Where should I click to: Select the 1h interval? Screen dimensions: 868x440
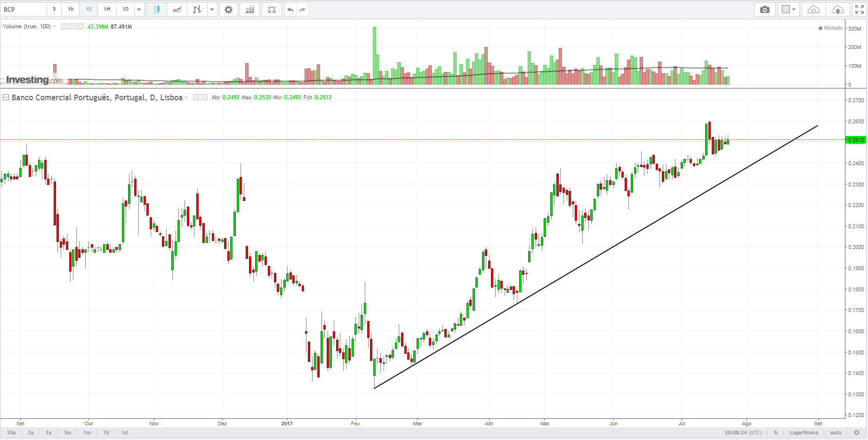point(71,9)
